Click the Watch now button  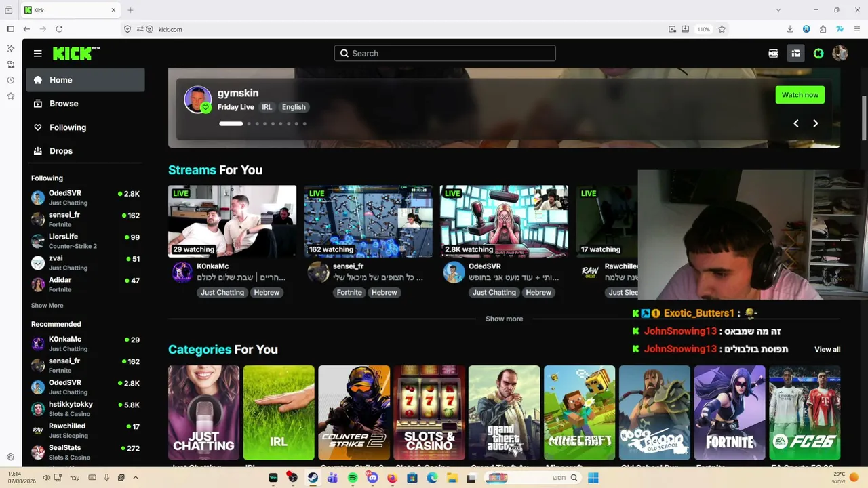point(800,95)
